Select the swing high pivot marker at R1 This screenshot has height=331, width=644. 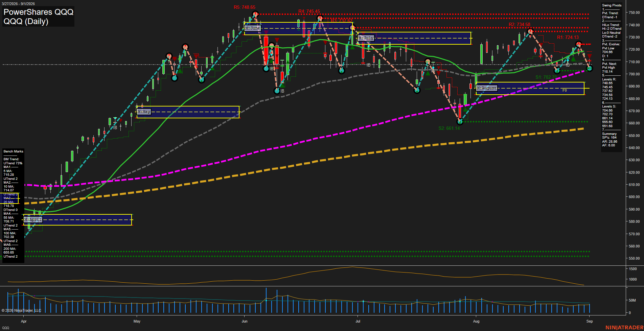[579, 44]
